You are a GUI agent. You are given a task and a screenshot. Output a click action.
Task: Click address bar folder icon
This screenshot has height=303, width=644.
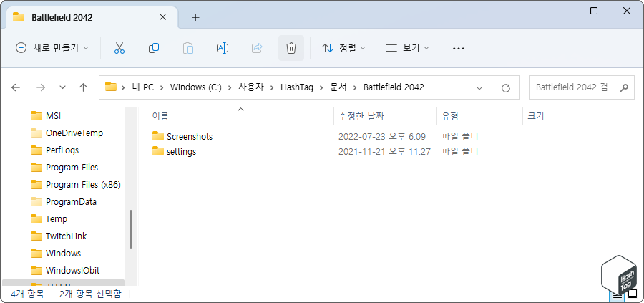pyautogui.click(x=111, y=87)
